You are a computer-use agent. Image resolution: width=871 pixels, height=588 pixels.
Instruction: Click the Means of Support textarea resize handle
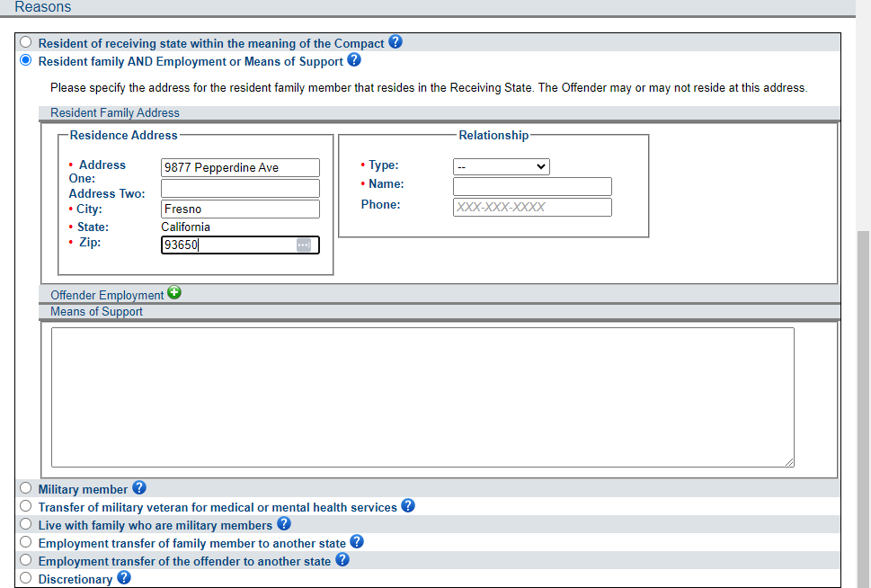point(789,462)
